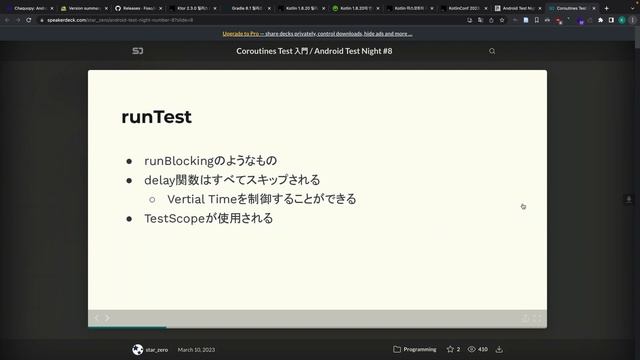The width and height of the screenshot is (640, 360).
Task: Open the Speaker Deck search icon
Action: pyautogui.click(x=492, y=51)
